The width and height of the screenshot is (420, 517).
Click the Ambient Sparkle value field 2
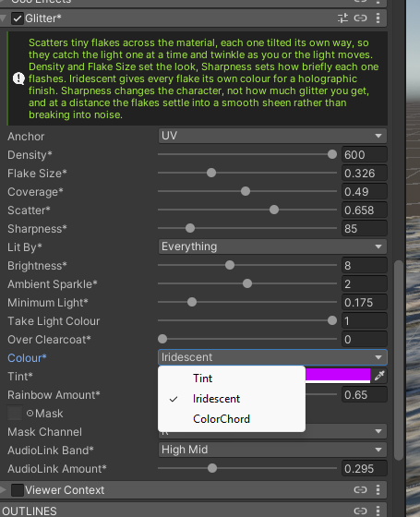365,284
